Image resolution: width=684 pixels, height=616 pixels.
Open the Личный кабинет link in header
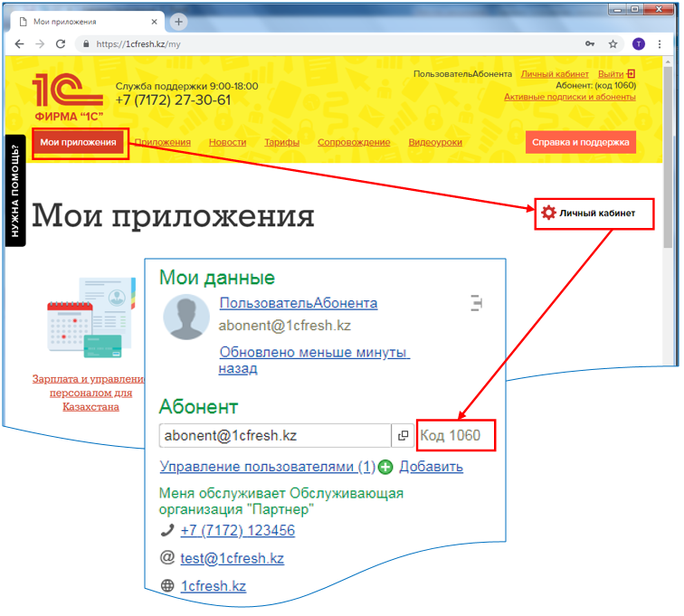555,74
